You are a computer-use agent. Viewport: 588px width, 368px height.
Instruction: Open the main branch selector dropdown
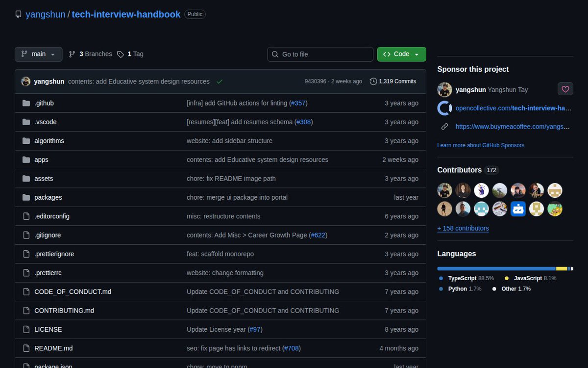tap(38, 54)
